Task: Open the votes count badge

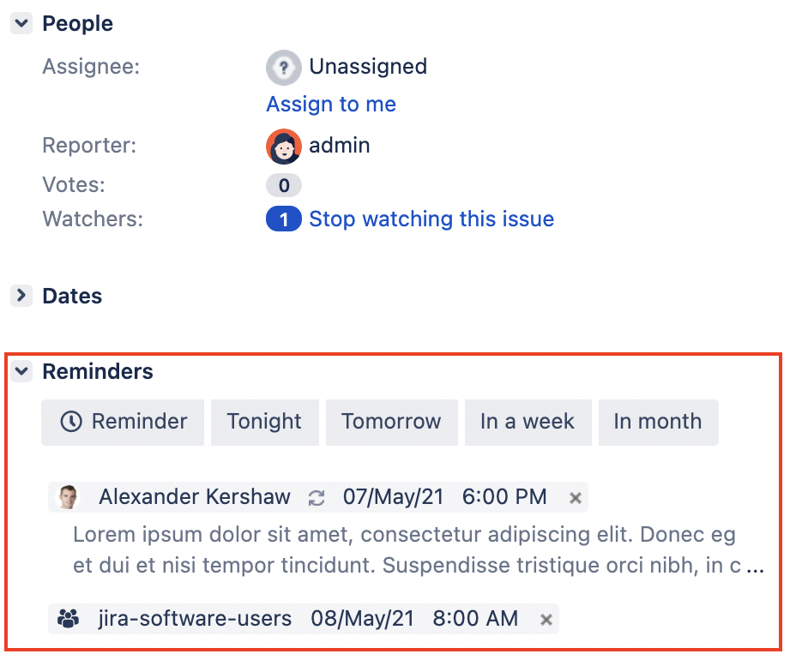Action: 283,185
